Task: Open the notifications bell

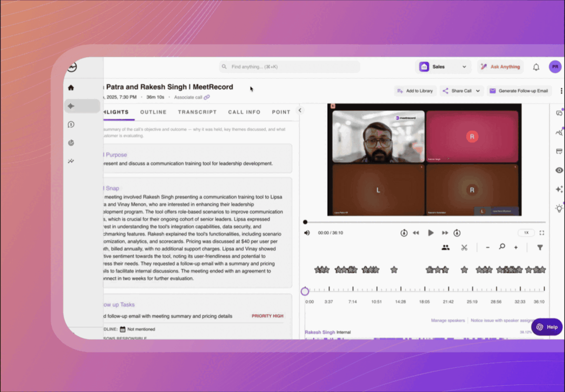Action: click(536, 67)
